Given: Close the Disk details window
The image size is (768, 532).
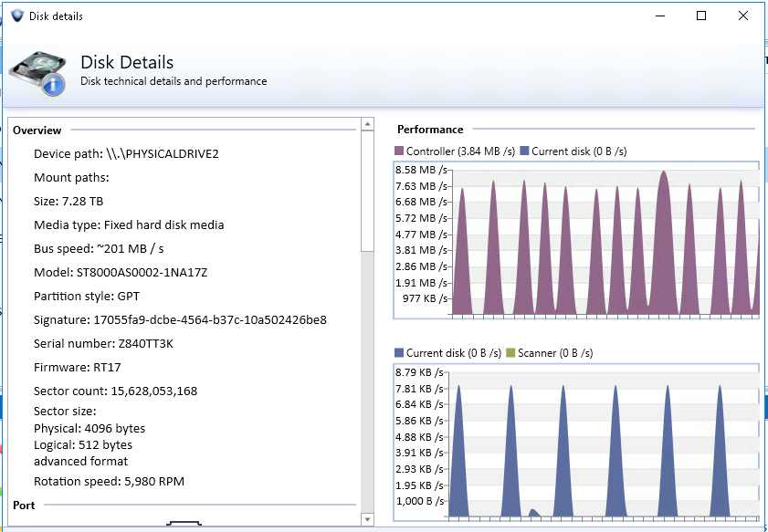Looking at the screenshot, I should pyautogui.click(x=743, y=16).
